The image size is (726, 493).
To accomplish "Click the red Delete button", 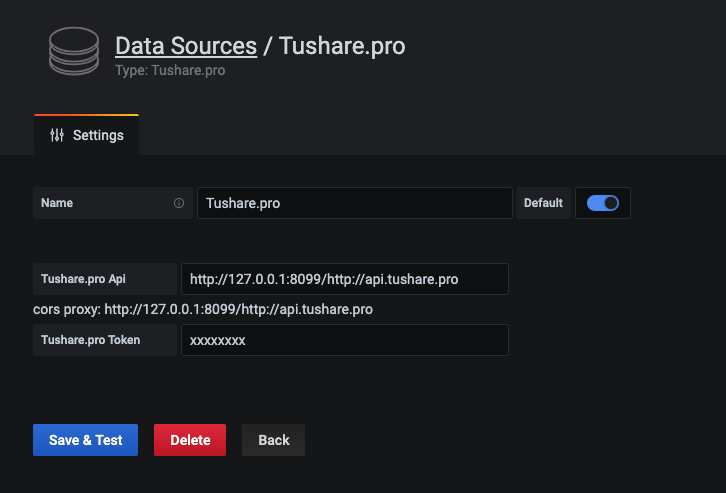I will [190, 440].
